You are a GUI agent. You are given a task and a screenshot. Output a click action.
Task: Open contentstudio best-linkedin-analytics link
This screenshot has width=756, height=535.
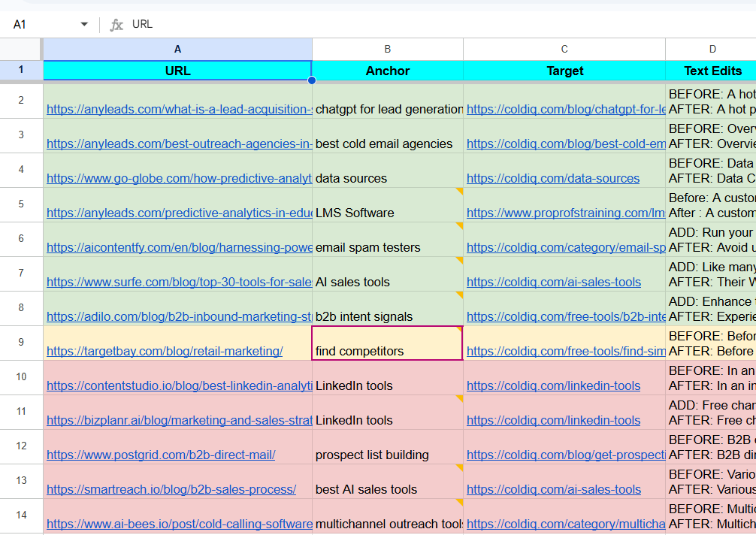(179, 386)
